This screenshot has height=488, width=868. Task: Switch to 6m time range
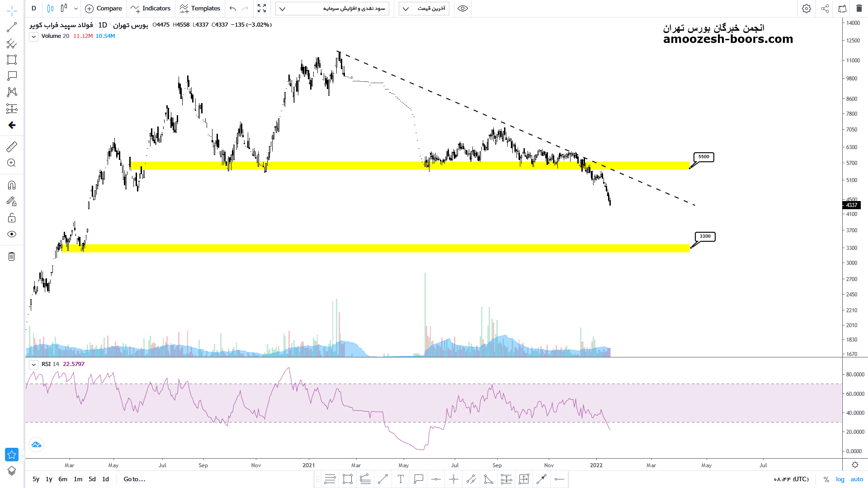tap(63, 479)
